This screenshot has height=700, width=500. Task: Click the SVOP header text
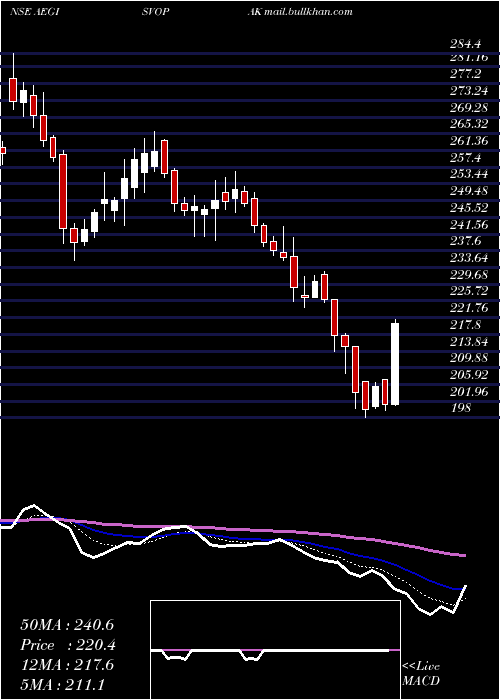coord(156,12)
